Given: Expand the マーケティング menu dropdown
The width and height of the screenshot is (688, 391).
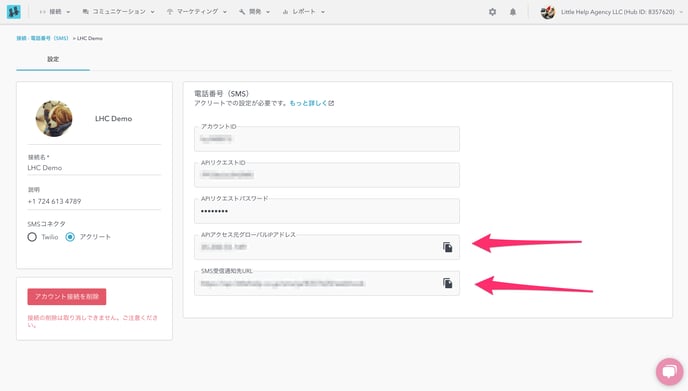Looking at the screenshot, I should tap(197, 12).
